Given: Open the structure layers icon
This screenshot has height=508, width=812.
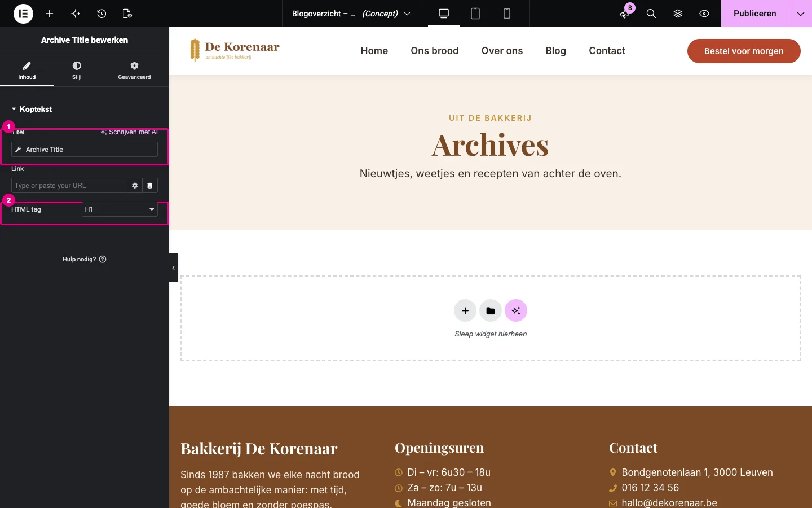Looking at the screenshot, I should pos(678,14).
